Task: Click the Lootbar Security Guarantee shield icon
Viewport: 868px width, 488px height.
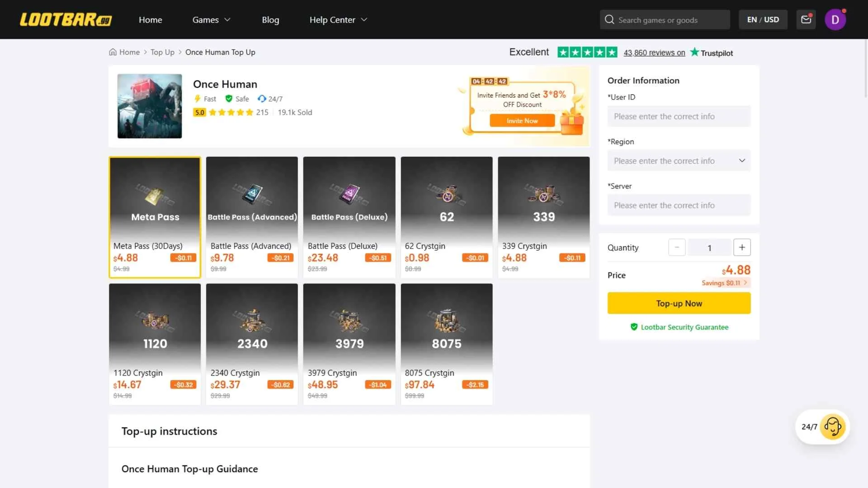Action: pos(634,327)
